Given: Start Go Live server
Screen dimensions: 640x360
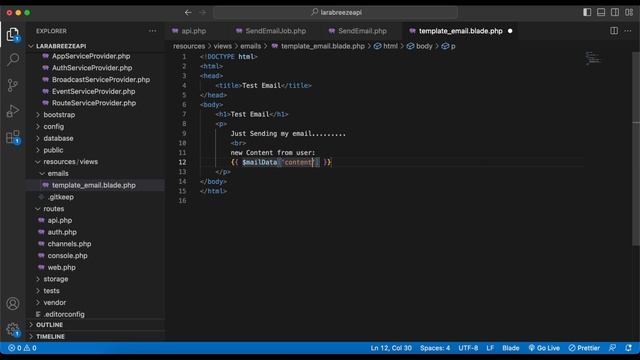Looking at the screenshot, I should [544, 348].
